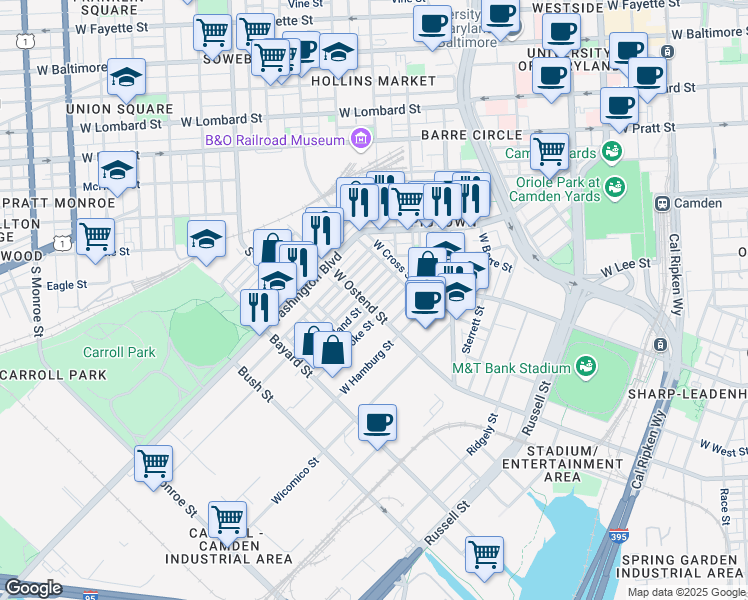748x600 pixels.
Task: Click the HOLLINS MARKET neighborhood label
Action: [374, 82]
